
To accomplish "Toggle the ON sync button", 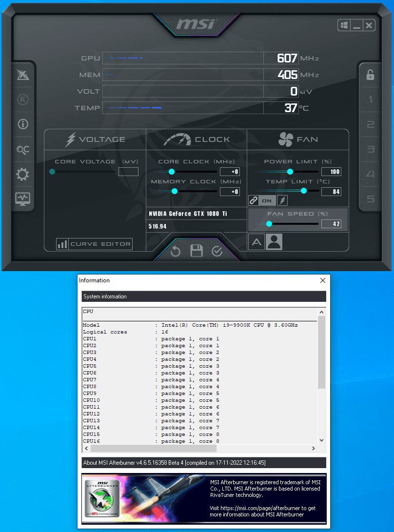I will point(267,200).
